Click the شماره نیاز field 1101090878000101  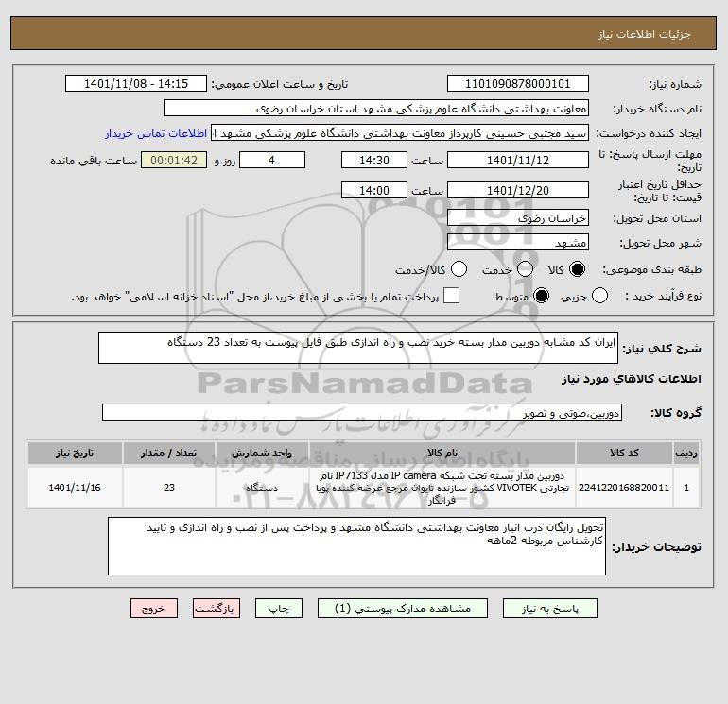pyautogui.click(x=518, y=83)
